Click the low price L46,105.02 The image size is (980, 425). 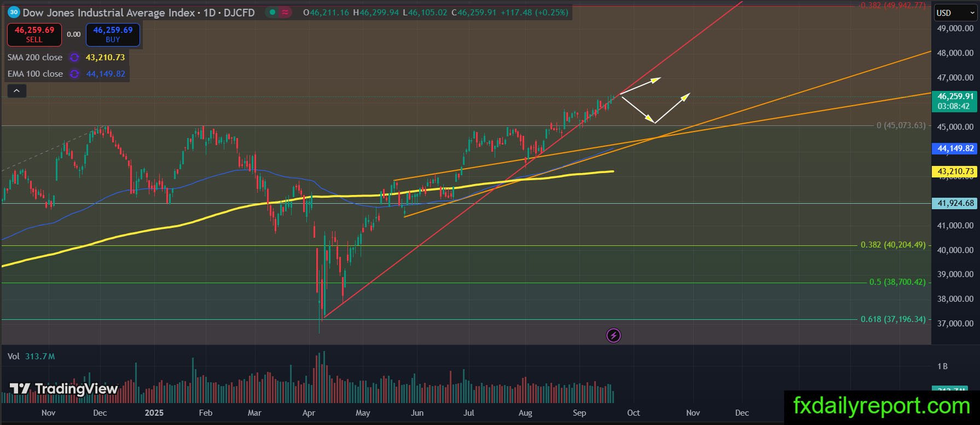(425, 13)
